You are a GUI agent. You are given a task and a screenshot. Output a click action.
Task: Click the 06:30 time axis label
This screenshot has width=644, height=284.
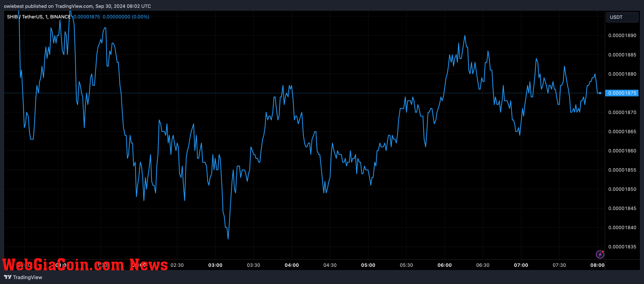[483, 265]
